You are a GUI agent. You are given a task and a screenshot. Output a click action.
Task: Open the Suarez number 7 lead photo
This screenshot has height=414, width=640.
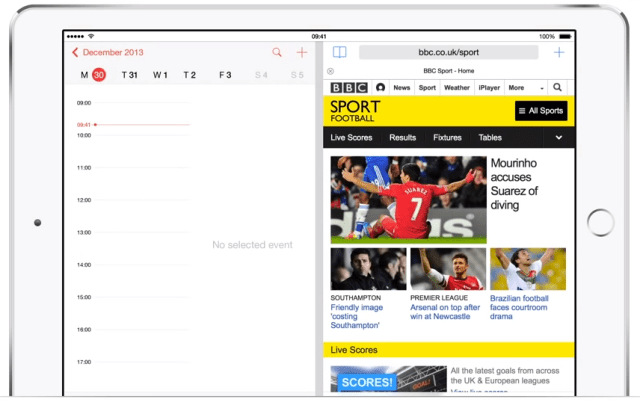click(409, 200)
